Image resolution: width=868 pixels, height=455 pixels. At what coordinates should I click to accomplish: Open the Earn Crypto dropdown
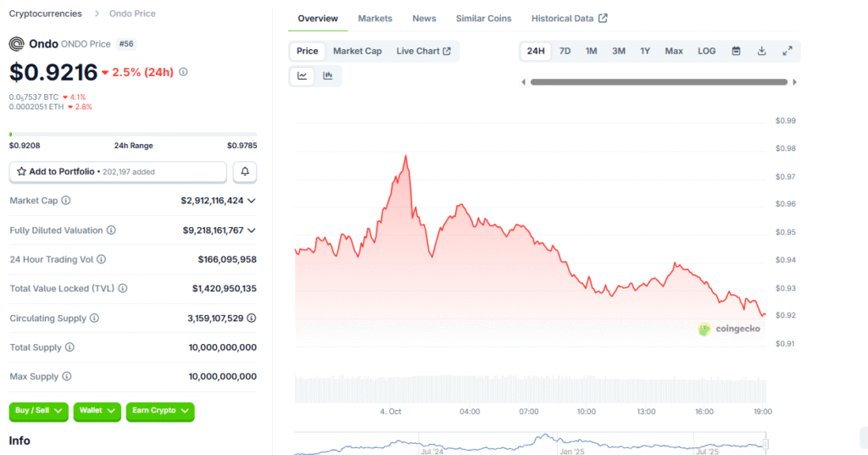pyautogui.click(x=159, y=411)
